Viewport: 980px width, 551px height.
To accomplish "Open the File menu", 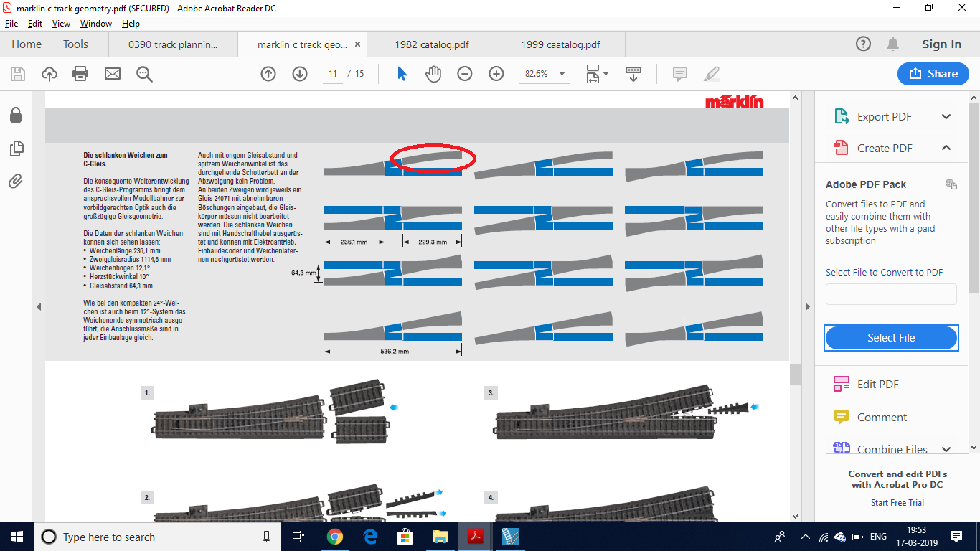I will pyautogui.click(x=11, y=24).
